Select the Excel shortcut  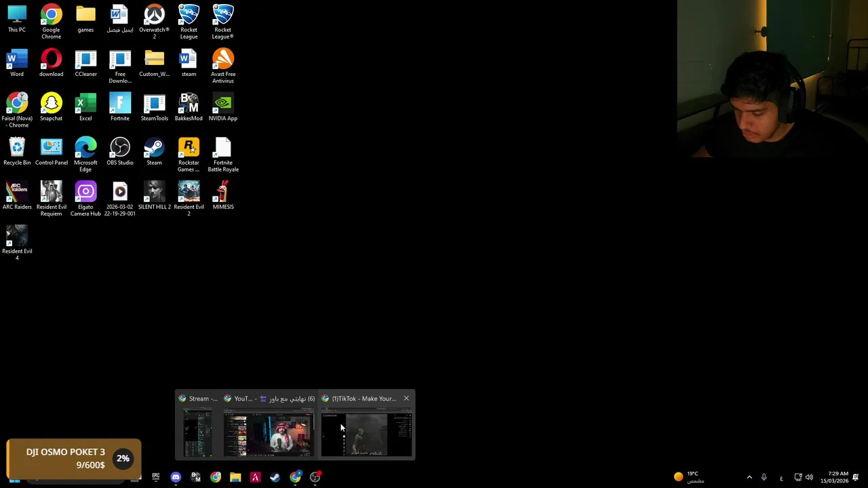[85, 108]
